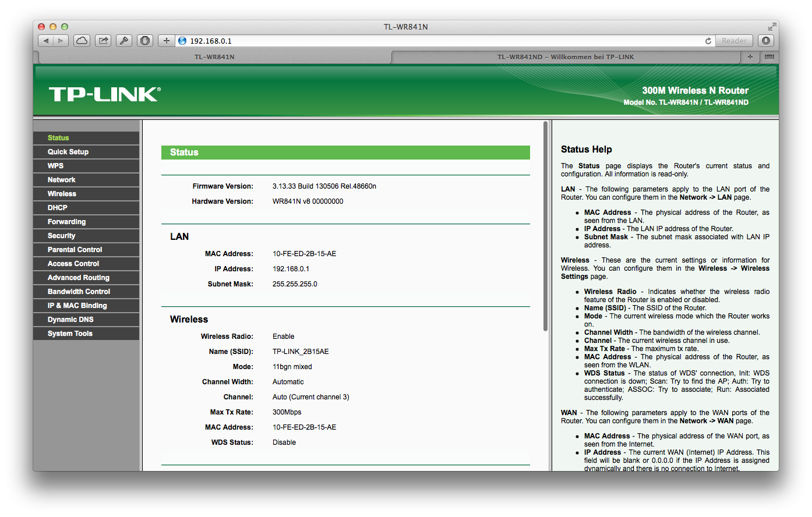Image resolution: width=812 pixels, height=517 pixels.
Task: Go back with the Safari back arrow
Action: point(46,41)
